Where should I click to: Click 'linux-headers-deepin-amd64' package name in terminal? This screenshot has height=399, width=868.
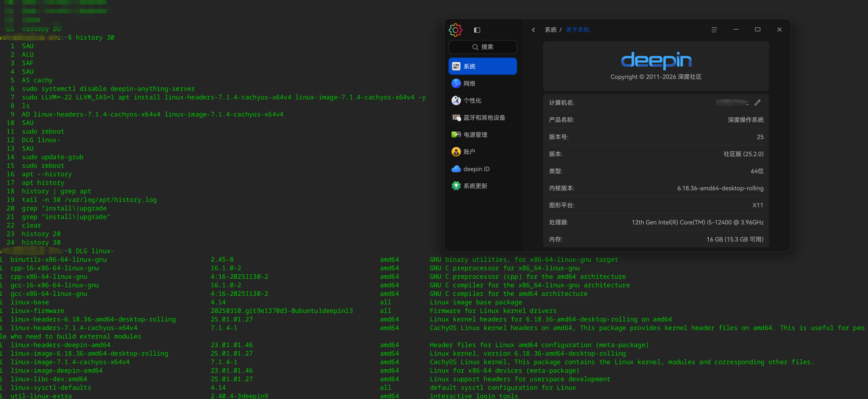pos(61,345)
